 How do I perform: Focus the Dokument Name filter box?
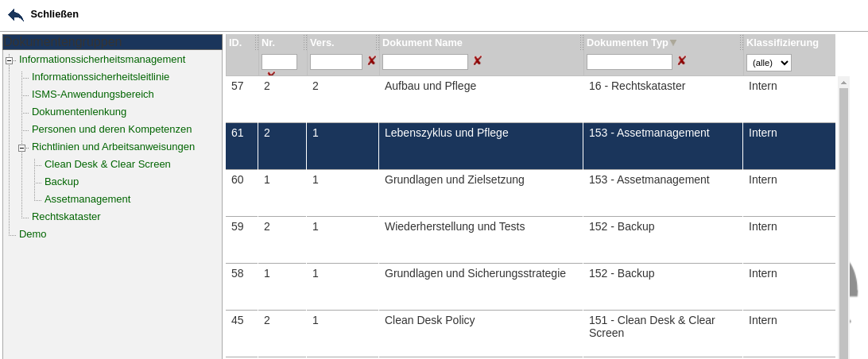pyautogui.click(x=424, y=62)
